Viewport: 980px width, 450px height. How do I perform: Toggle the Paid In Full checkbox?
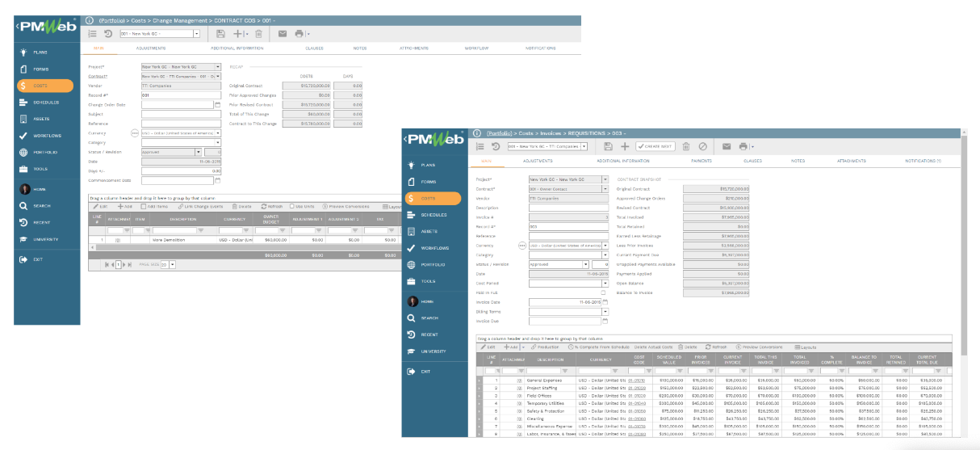604,292
